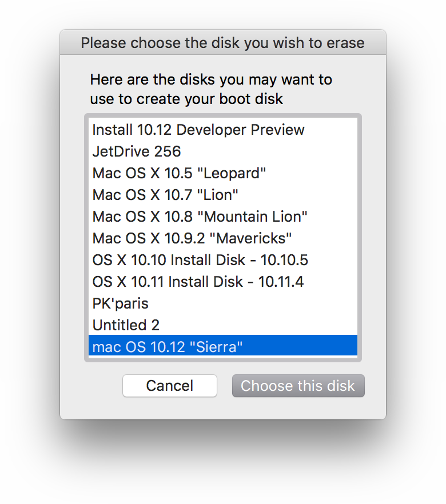Screen dimensions: 446x504
Task: Click the Cancel button
Action: 170,386
